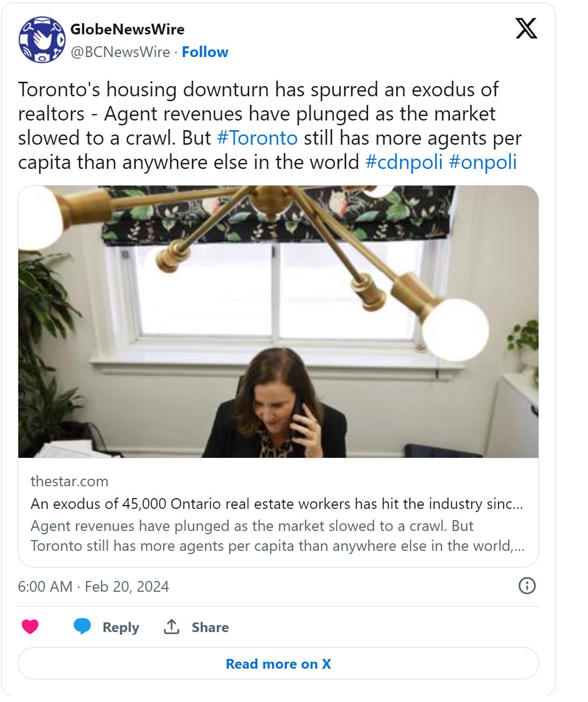Screen dimensions: 588x702
Task: Click the reply speech bubble icon
Action: [82, 627]
